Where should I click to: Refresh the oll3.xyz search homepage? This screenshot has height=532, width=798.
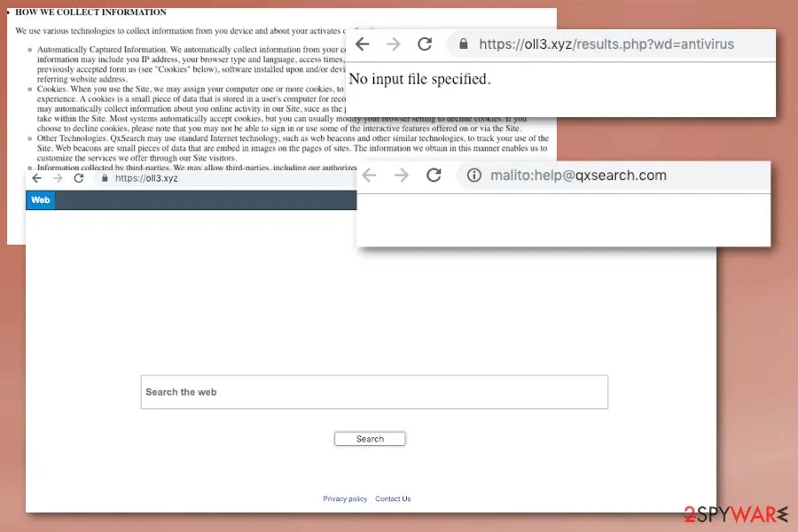tap(78, 178)
